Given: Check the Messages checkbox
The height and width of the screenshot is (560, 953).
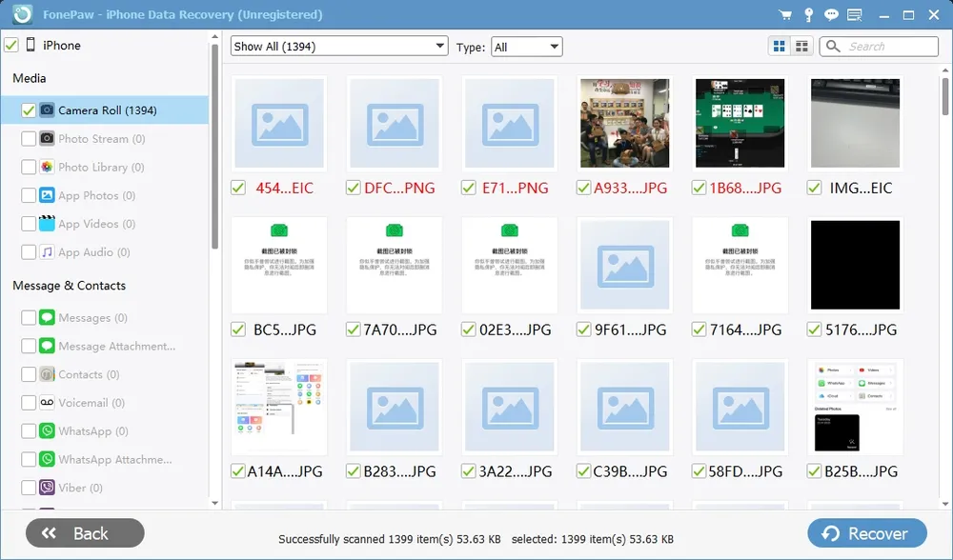Looking at the screenshot, I should click(x=28, y=318).
